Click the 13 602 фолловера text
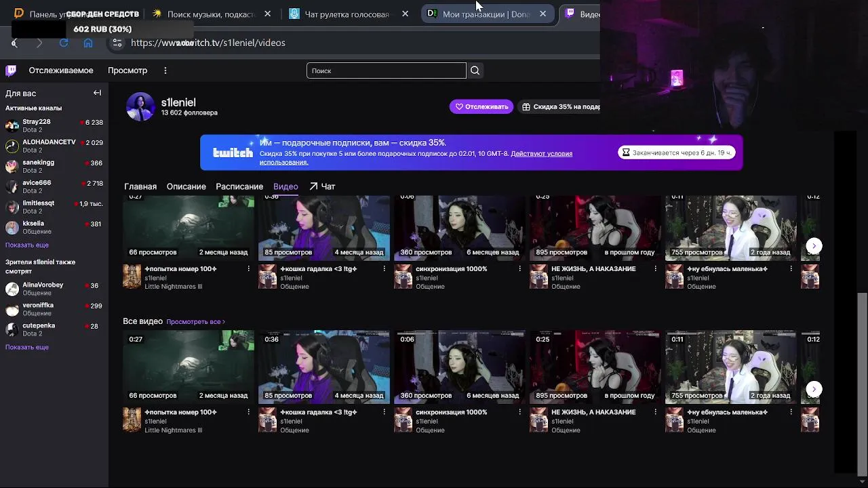Image resolution: width=868 pixels, height=488 pixels. pos(189,113)
